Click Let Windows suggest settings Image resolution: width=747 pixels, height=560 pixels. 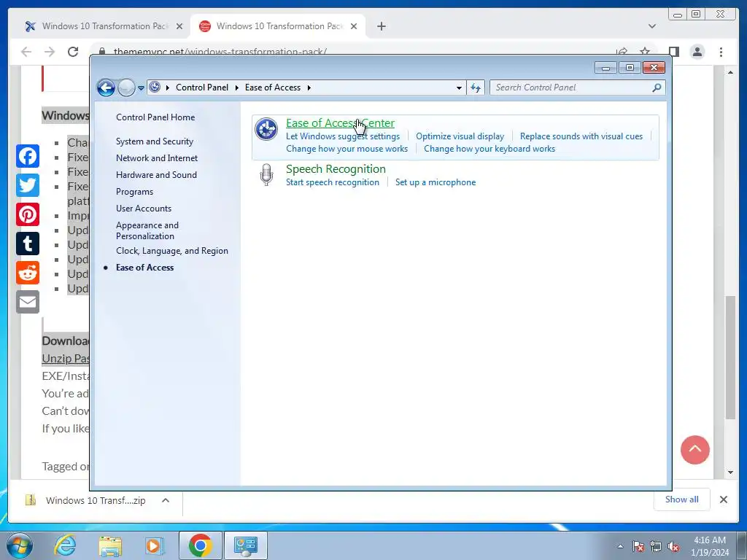pos(343,136)
